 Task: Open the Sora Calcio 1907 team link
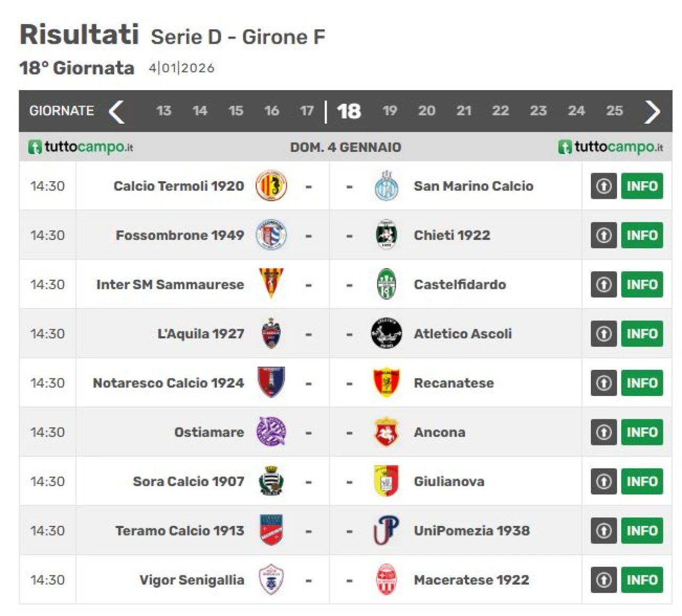(x=189, y=482)
